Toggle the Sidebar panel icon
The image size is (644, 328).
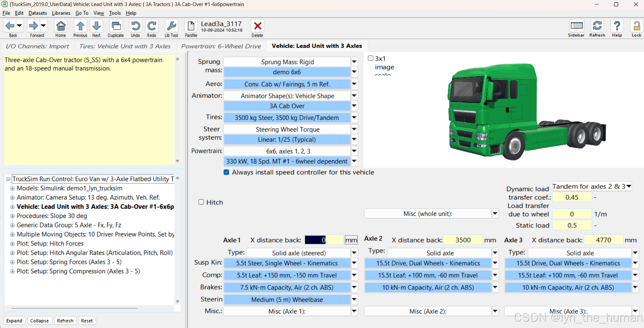(x=576, y=26)
